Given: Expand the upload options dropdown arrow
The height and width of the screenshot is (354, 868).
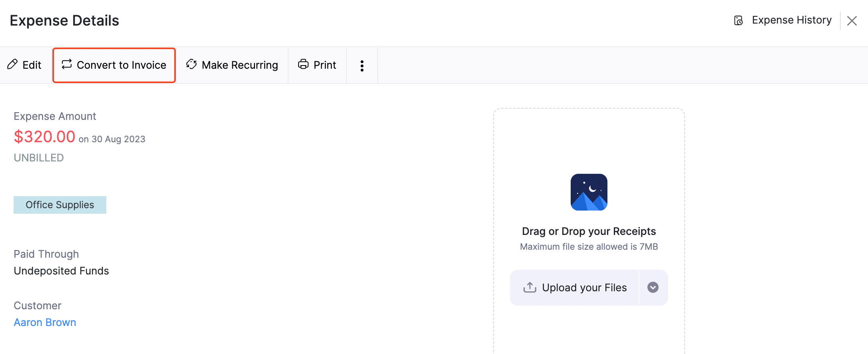Looking at the screenshot, I should click(653, 287).
